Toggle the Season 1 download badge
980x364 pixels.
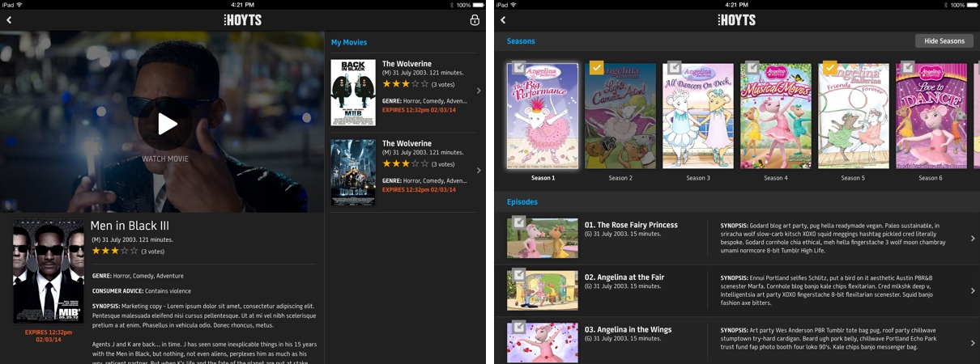[518, 68]
